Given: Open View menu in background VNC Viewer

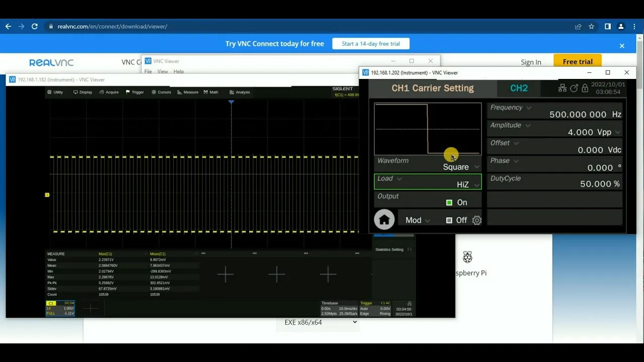Looking at the screenshot, I should coord(163,71).
